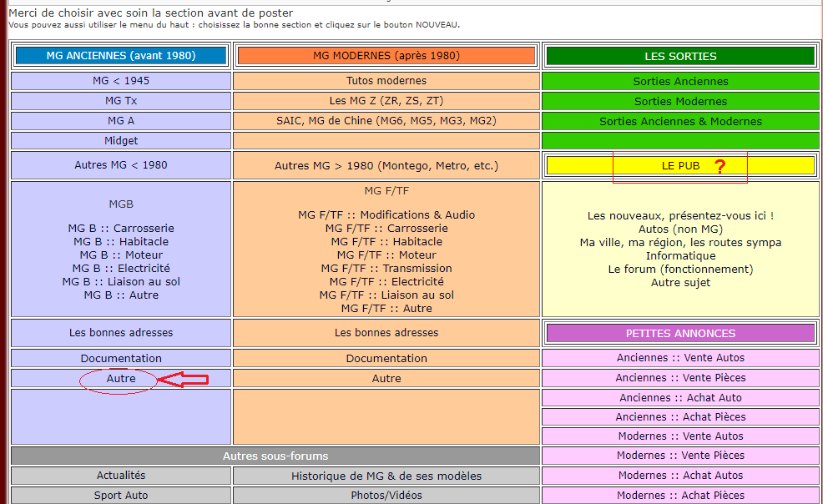Open MG B :: Carrosserie
Viewport: 823px width, 504px height.
121,228
